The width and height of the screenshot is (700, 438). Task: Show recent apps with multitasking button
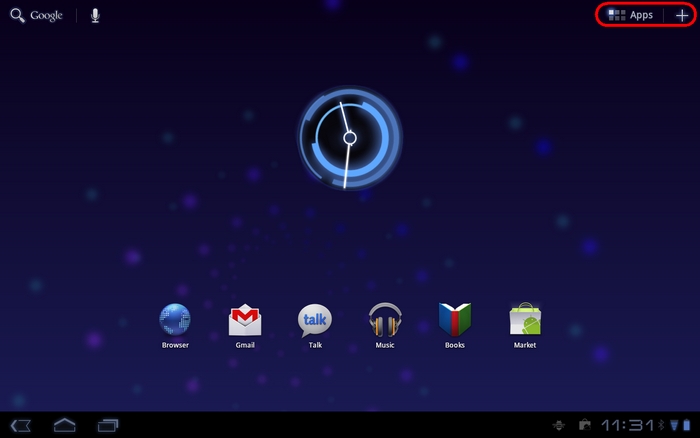108,425
